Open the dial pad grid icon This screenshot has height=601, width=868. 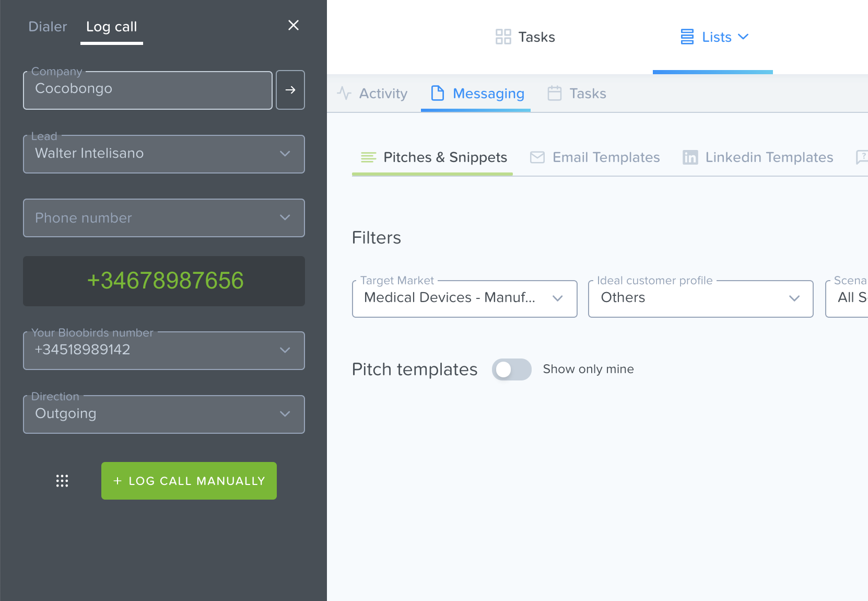click(62, 481)
